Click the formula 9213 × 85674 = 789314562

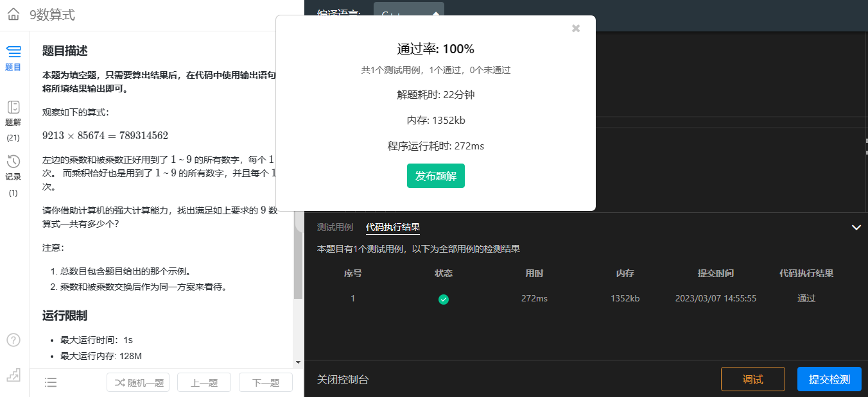[105, 135]
